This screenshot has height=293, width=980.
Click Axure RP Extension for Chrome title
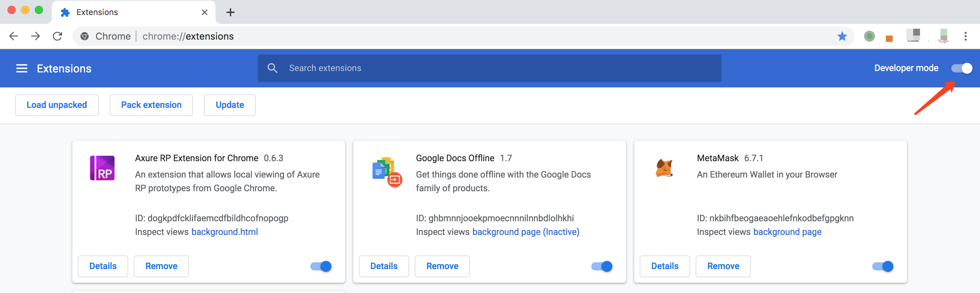[196, 158]
